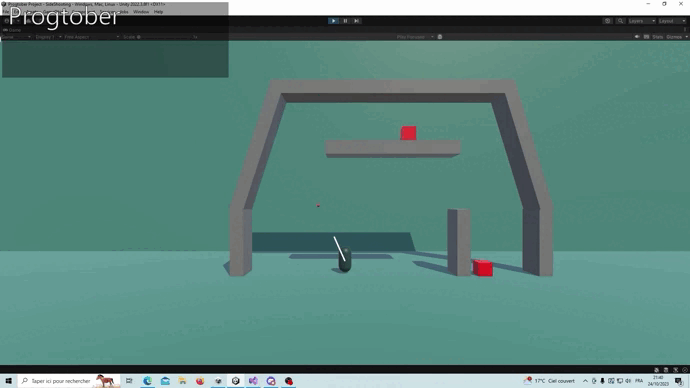This screenshot has width=690, height=388.
Task: Open Visual Studio from taskbar
Action: tap(253, 381)
